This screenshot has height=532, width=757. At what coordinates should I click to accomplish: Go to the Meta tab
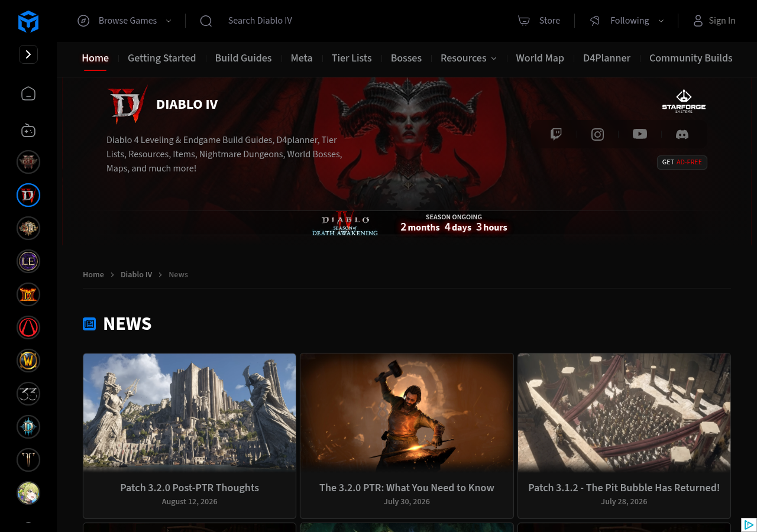pos(302,58)
